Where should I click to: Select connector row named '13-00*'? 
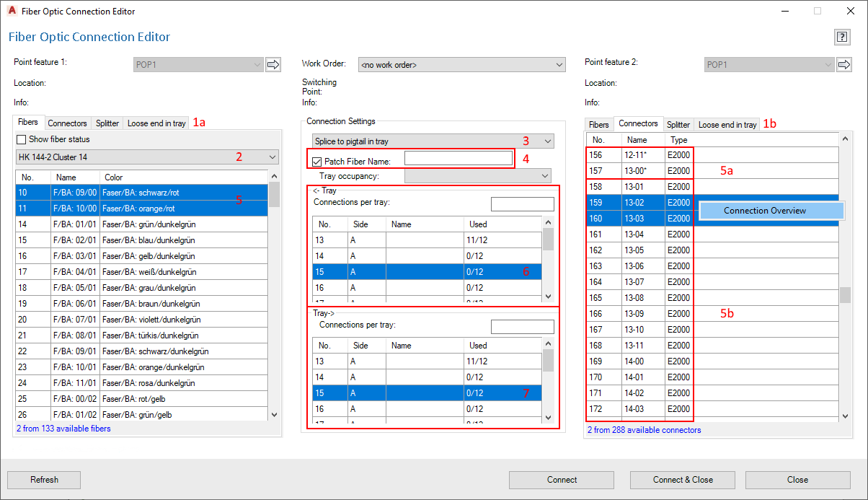click(x=712, y=171)
